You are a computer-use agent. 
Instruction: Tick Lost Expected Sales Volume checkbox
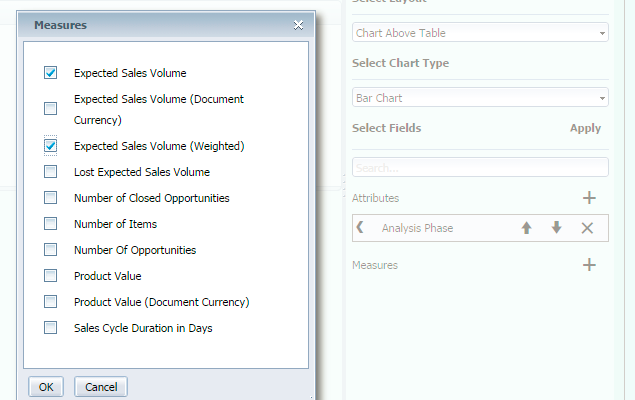(x=50, y=172)
